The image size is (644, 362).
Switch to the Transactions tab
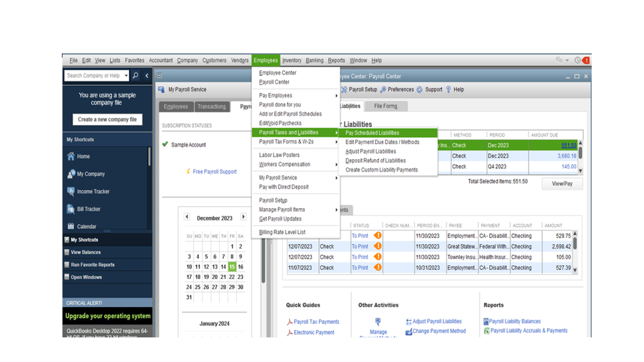pos(211,107)
